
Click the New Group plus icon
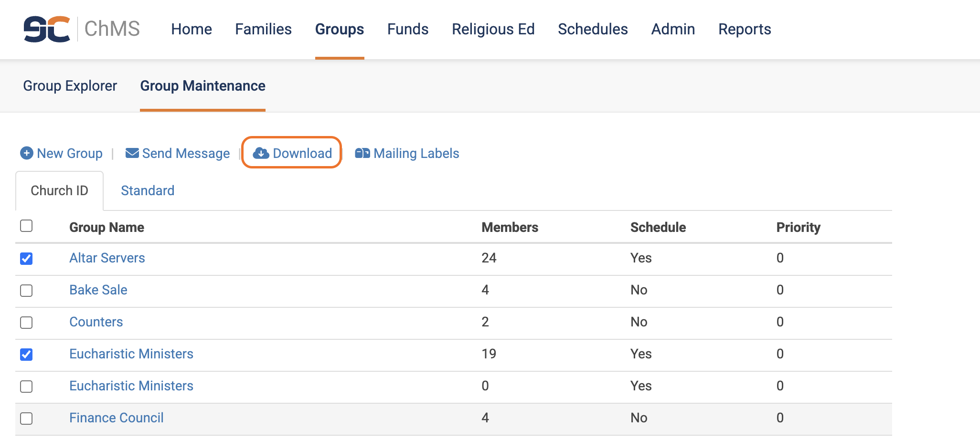tap(27, 153)
